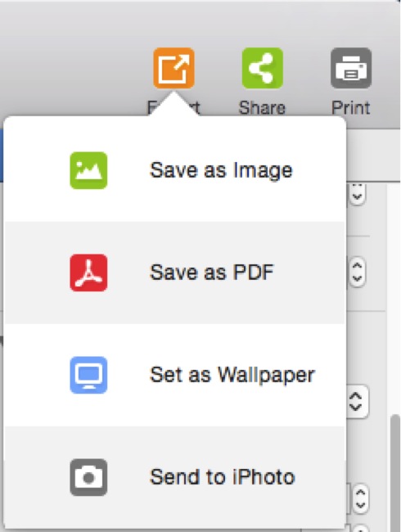Click the red PDF Acrobat icon
The width and height of the screenshot is (401, 532).
click(88, 273)
